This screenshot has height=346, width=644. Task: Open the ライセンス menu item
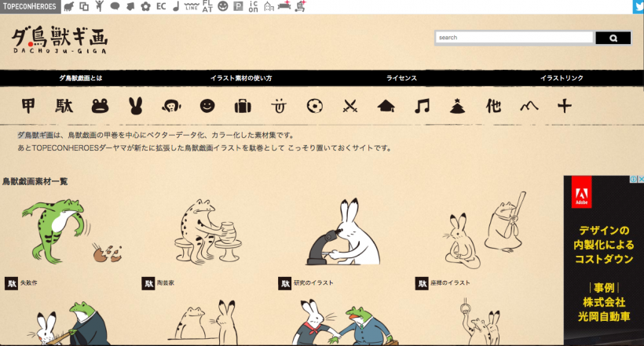pos(401,78)
